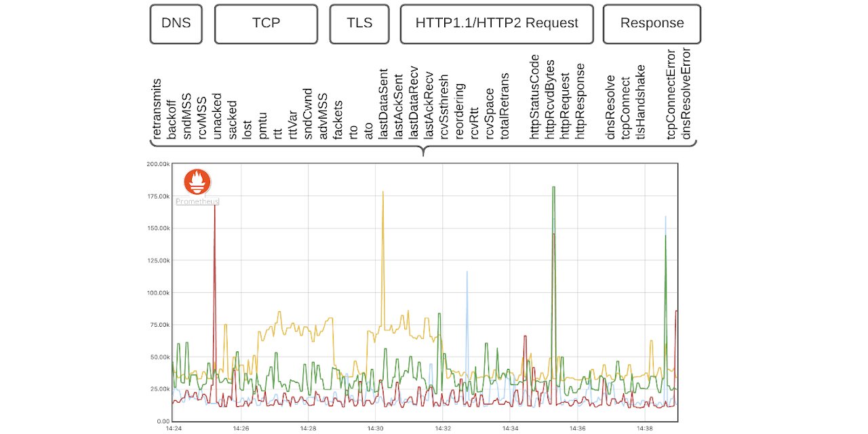Click the tcpConnect metric label
868x434 pixels.
625,108
